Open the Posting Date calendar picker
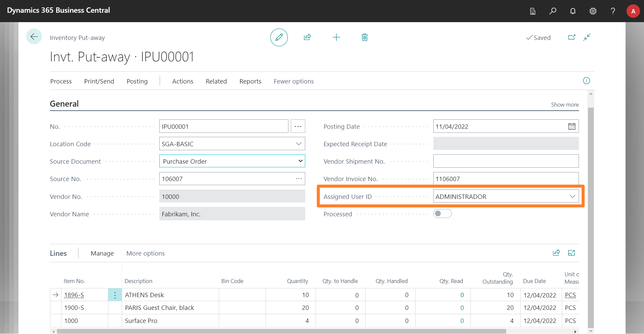This screenshot has height=334, width=644. click(572, 126)
